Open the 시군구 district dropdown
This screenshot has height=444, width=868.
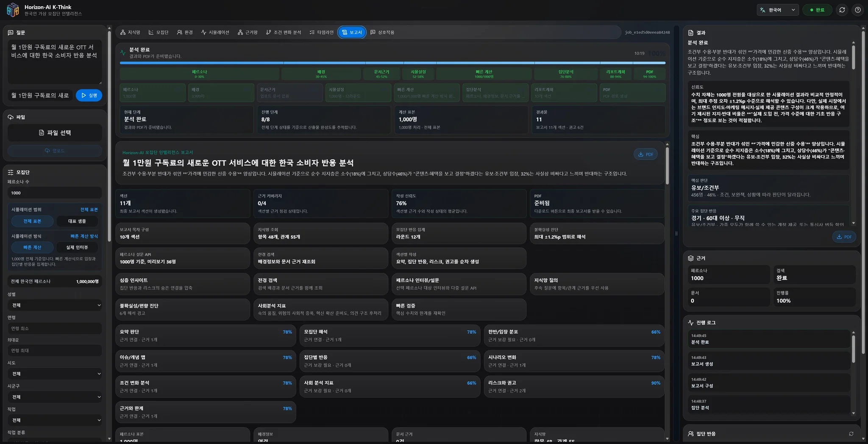click(55, 397)
